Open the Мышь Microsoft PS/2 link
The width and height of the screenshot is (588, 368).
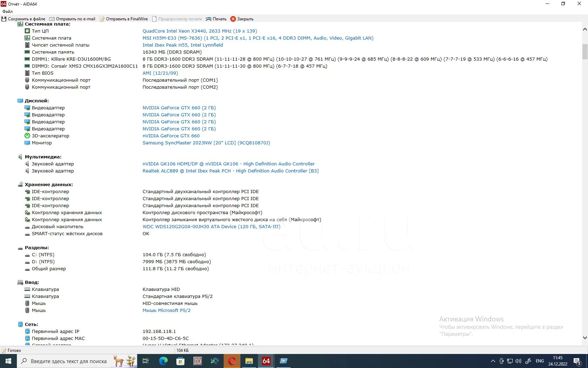[x=167, y=310]
